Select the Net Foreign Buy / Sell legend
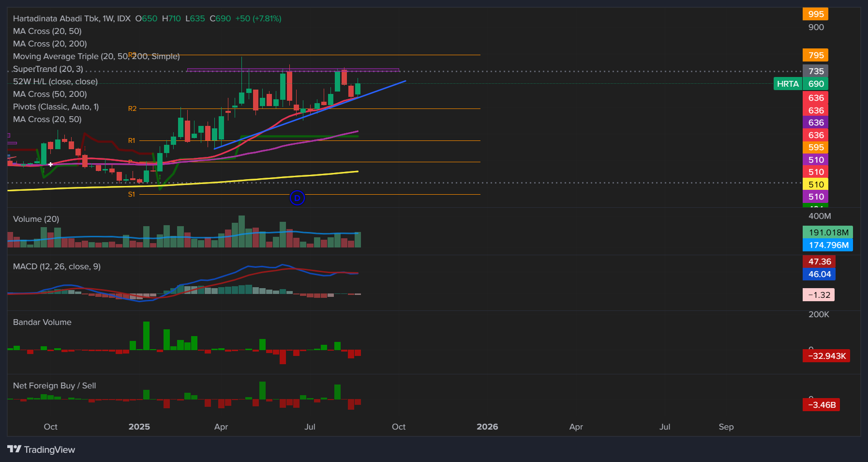This screenshot has width=868, height=462. [x=54, y=385]
